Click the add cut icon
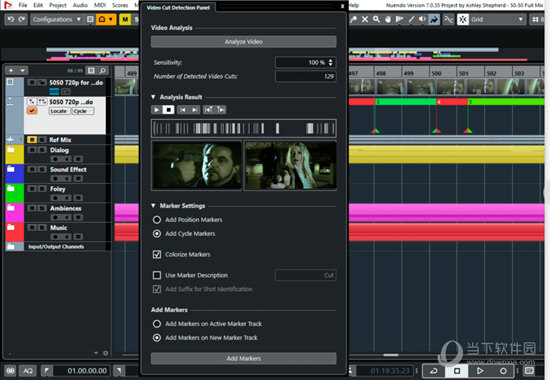This screenshot has height=380, width=550. click(x=221, y=110)
